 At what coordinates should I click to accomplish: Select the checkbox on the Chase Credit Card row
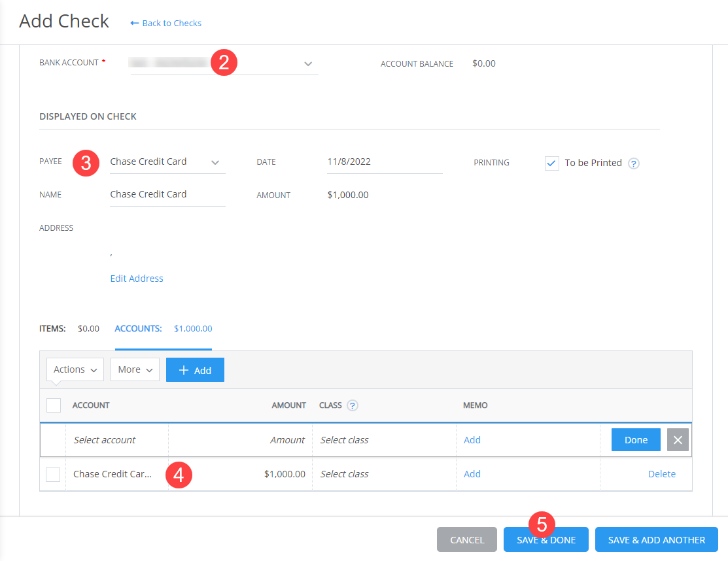point(53,474)
